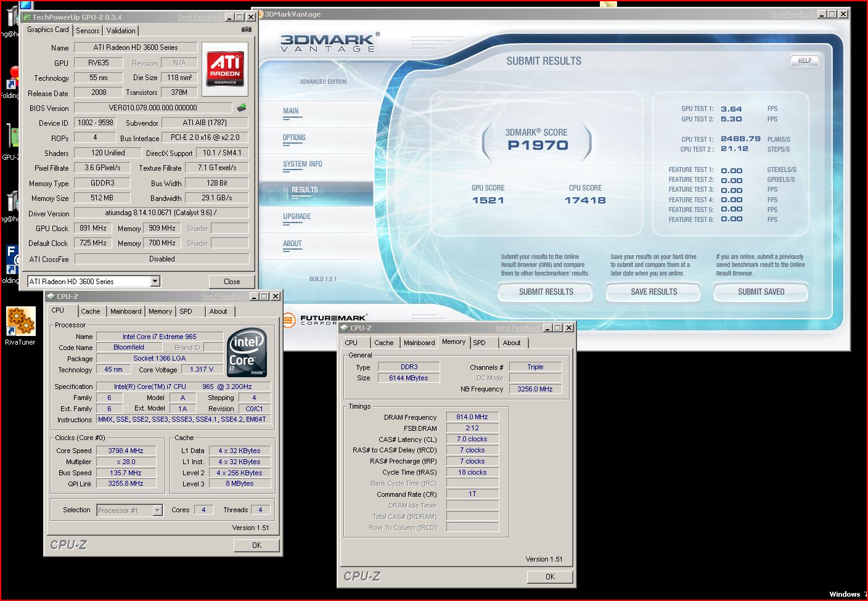This screenshot has height=601, width=868.
Task: Click the Intel Core i7 logo in CPU-Z
Action: click(x=247, y=353)
